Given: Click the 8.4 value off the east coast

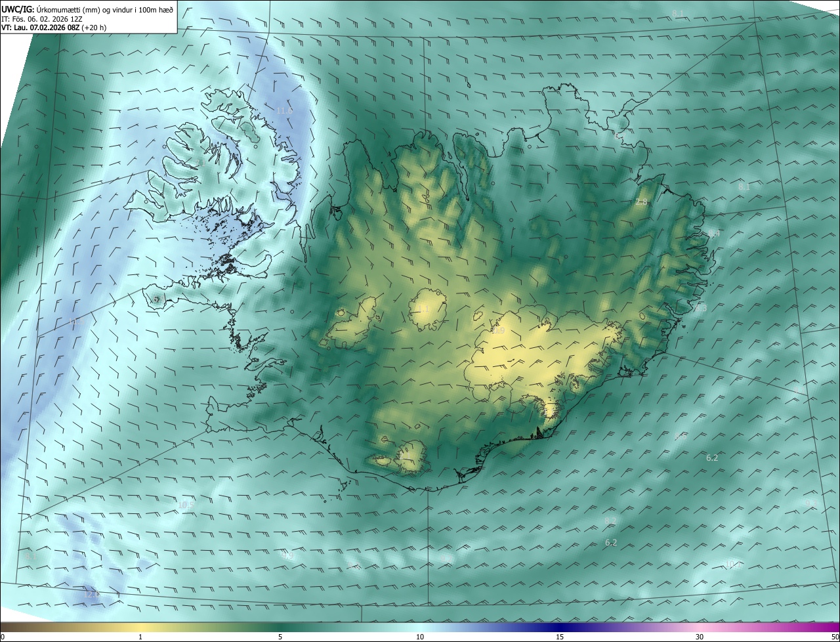Looking at the screenshot, I should [x=714, y=234].
